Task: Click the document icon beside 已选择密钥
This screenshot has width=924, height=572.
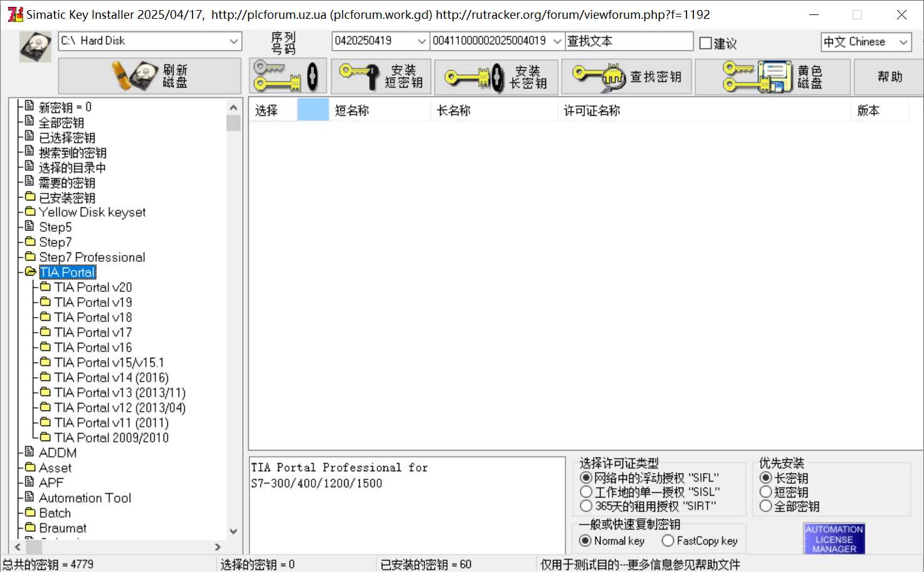Action: coord(29,136)
